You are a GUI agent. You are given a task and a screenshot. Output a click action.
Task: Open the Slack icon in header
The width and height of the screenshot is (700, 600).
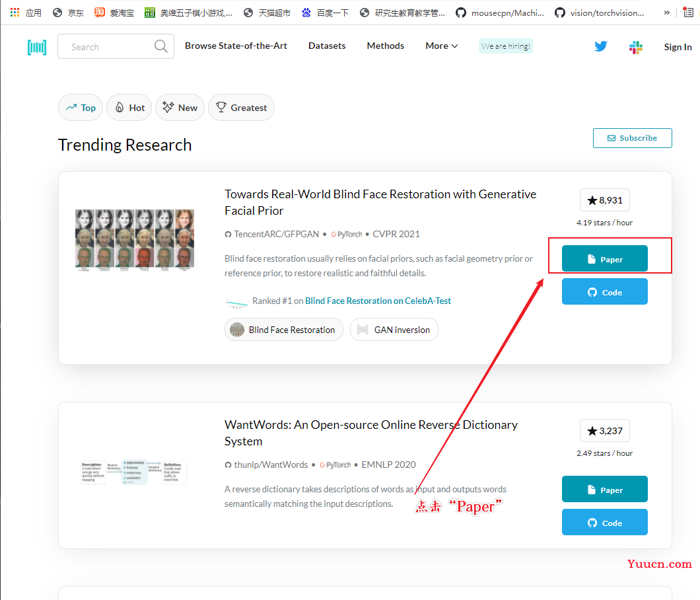[x=636, y=47]
